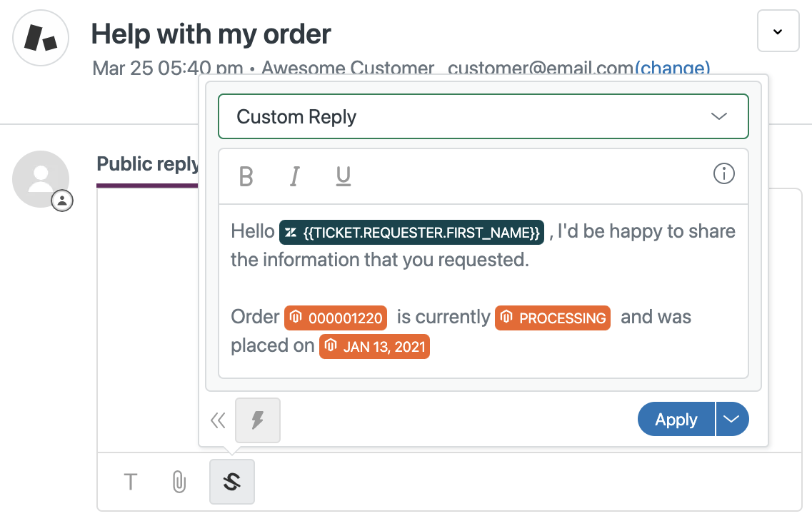
Task: Click the TICKET.REQUESTER.FIRST_NAME placeholder chip
Action: point(411,231)
